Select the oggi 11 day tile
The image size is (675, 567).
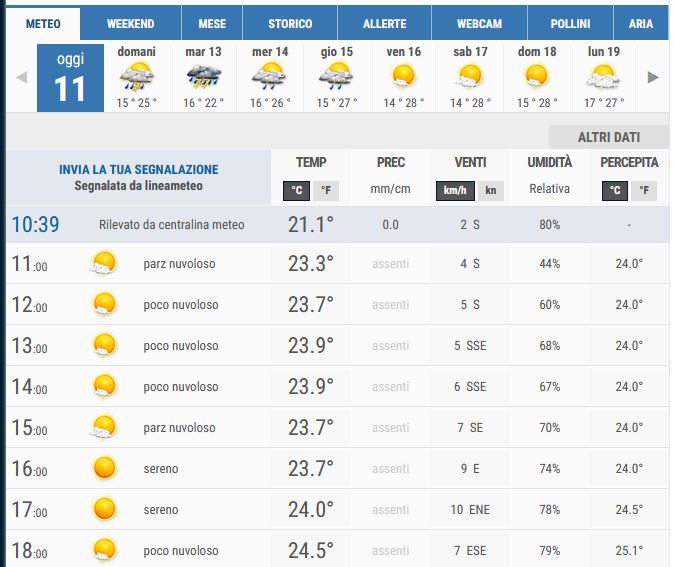[x=70, y=78]
